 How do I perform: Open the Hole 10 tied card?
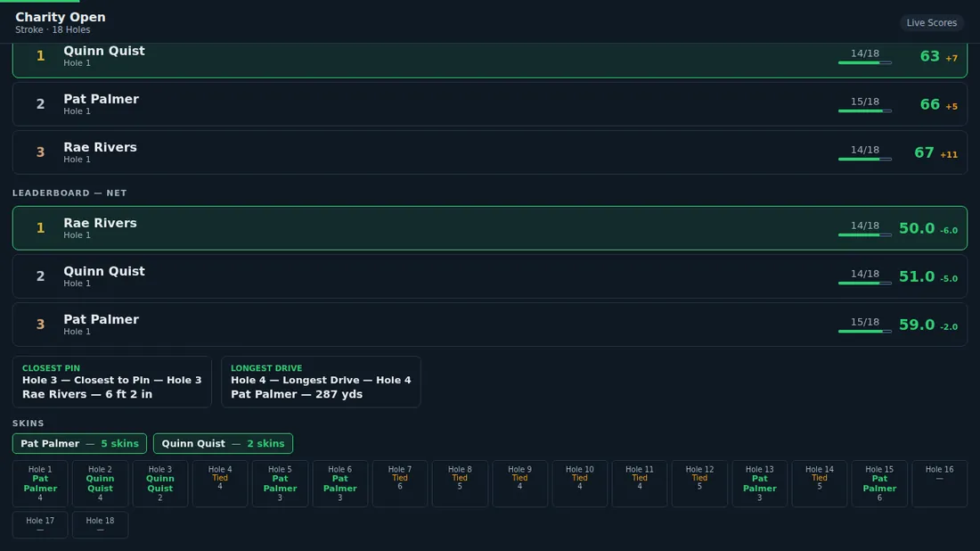(580, 483)
